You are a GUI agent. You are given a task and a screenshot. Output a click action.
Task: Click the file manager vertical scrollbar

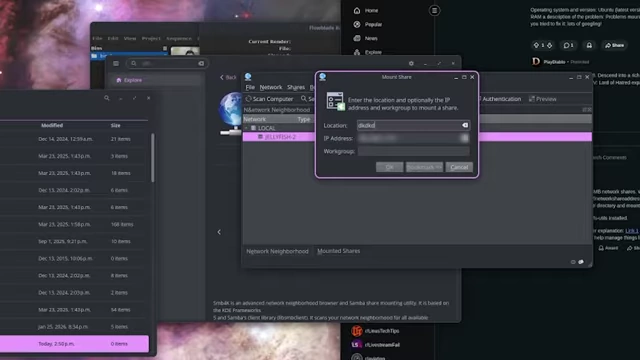153,158
